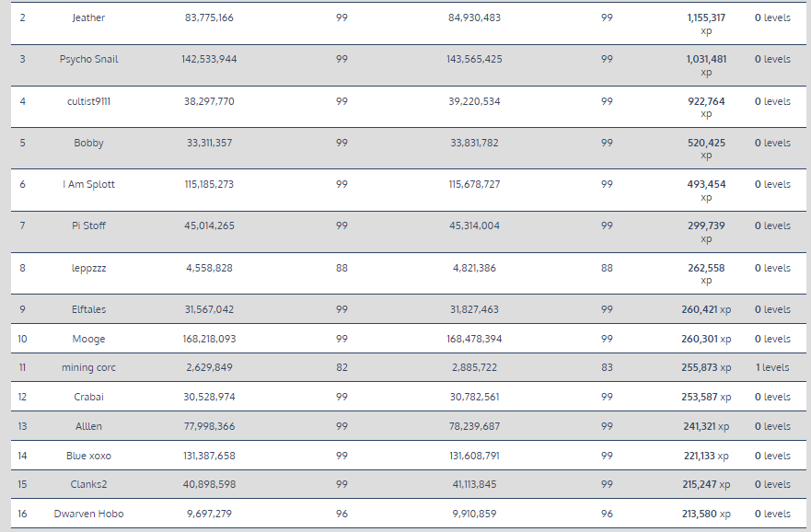Open the Elftales player link

[x=88, y=309]
